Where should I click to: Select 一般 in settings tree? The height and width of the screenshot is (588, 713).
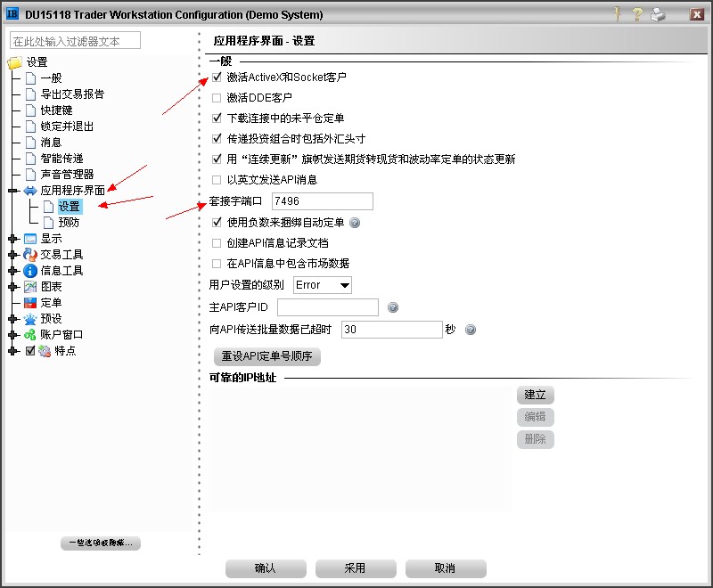coord(51,78)
